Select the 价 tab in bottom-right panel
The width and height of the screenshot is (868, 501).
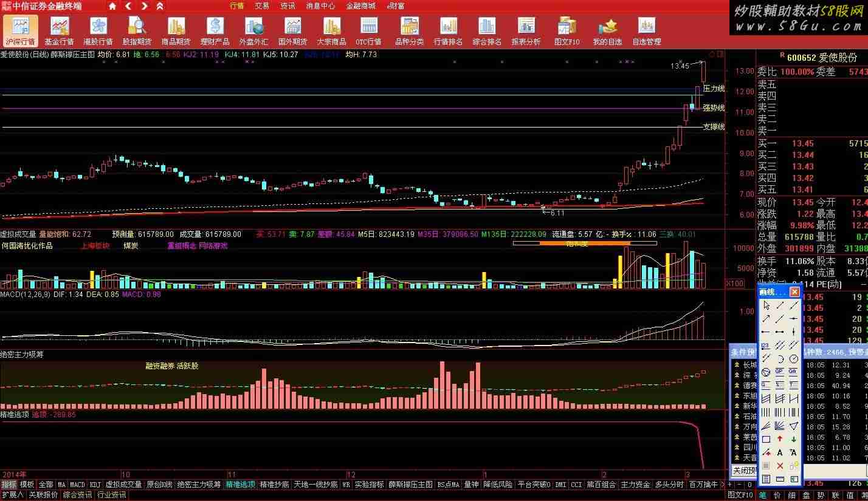pos(777,495)
